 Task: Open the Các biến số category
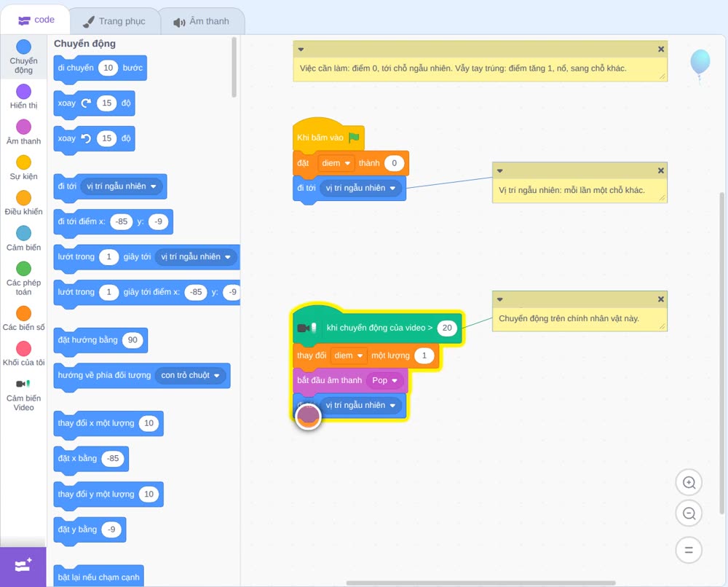tap(24, 318)
